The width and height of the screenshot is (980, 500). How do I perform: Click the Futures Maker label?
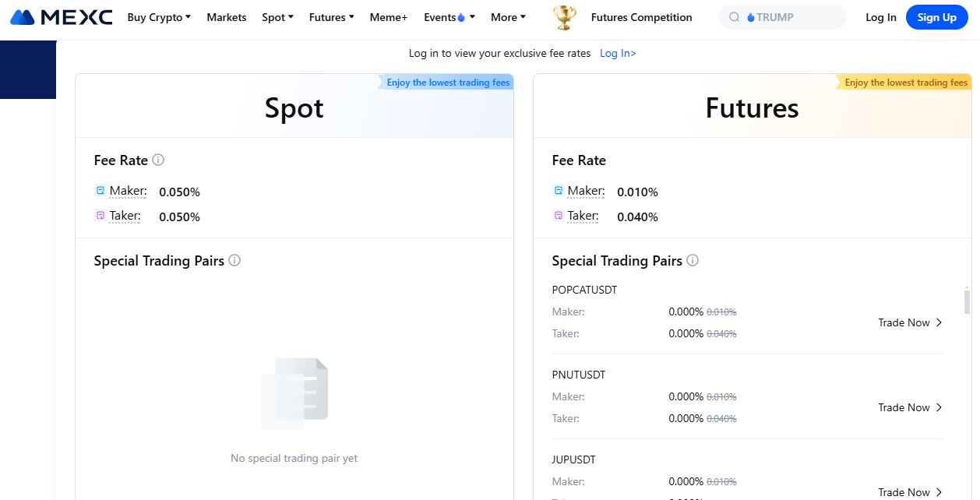tap(586, 191)
